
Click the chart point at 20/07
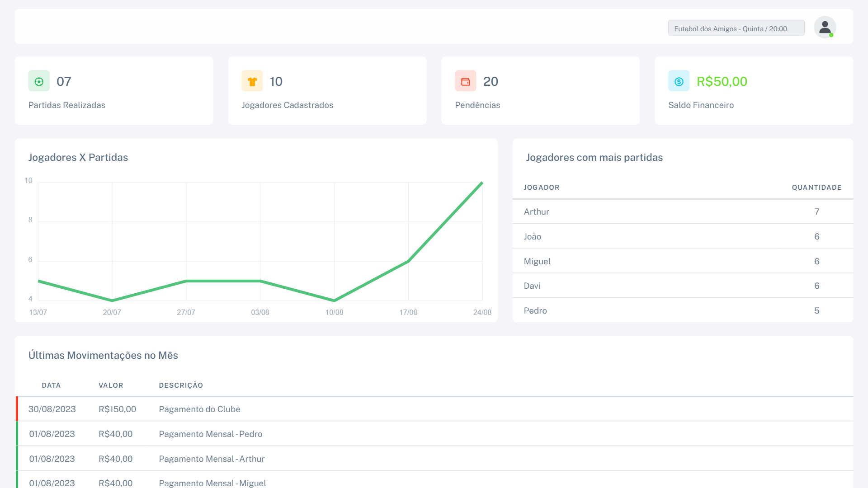(x=112, y=300)
